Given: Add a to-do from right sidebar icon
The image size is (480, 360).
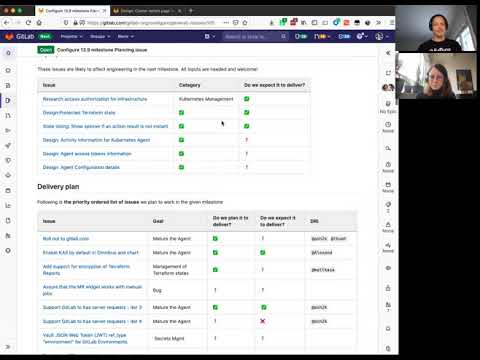Looking at the screenshot, I should click(388, 73).
